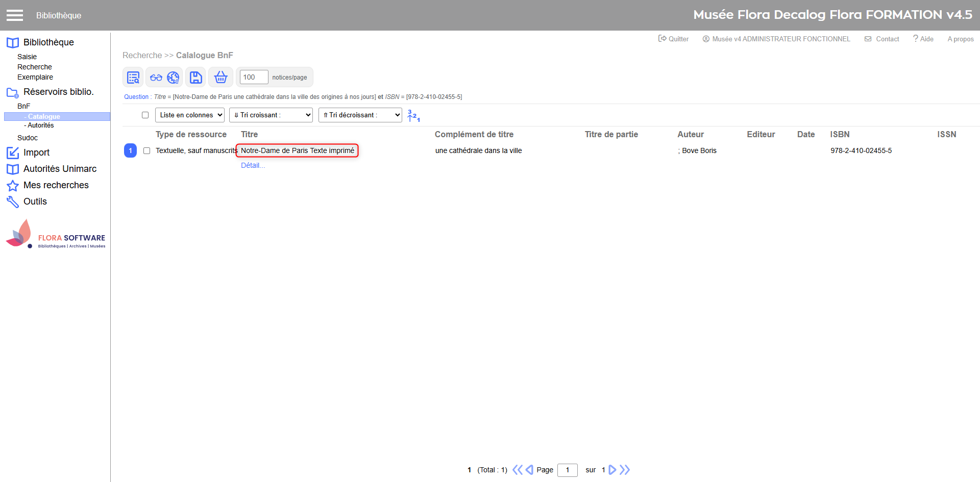
Task: Click the globe export icon
Action: pyautogui.click(x=174, y=78)
